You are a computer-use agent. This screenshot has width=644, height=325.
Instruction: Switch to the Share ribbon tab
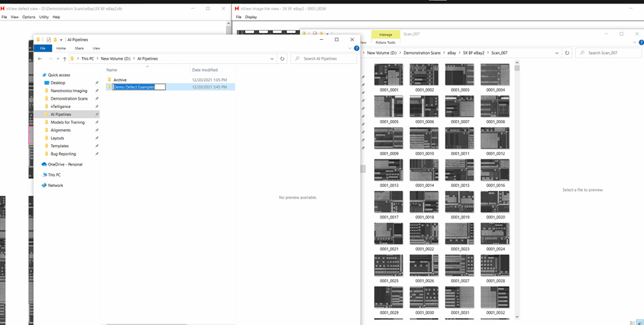(79, 48)
